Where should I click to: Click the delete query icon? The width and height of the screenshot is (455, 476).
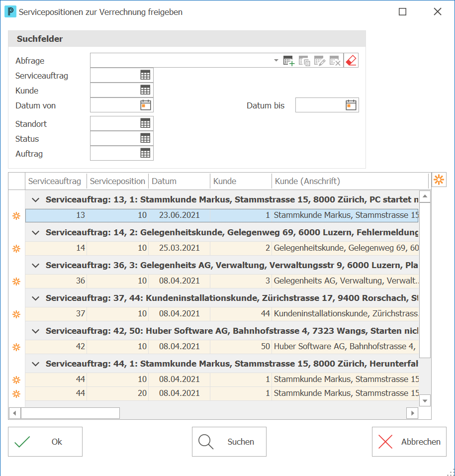[x=335, y=61]
